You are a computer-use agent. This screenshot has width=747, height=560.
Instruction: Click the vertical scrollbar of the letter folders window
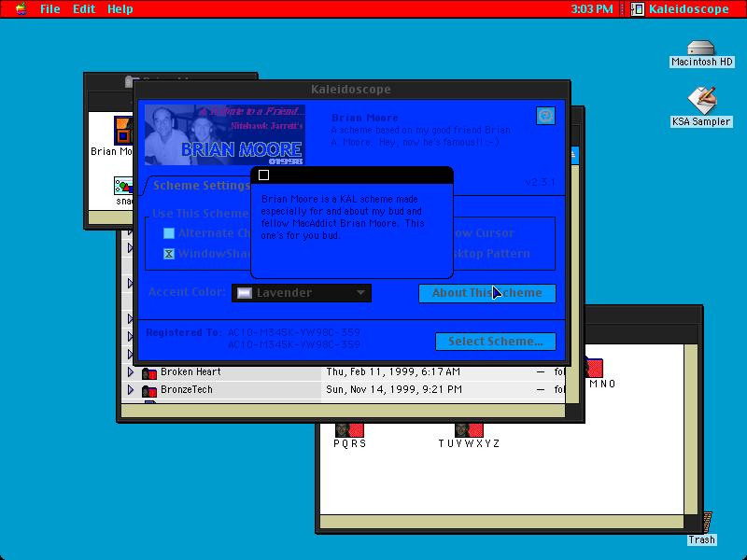[691, 428]
